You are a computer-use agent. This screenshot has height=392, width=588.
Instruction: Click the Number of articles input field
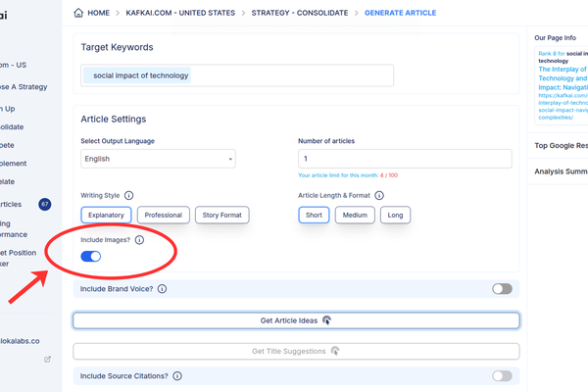coord(404,159)
